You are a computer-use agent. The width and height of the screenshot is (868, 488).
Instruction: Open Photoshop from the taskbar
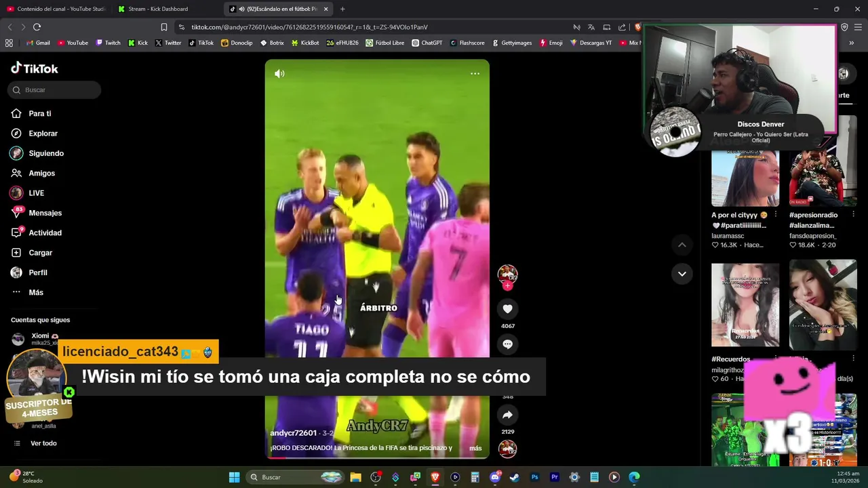click(534, 477)
